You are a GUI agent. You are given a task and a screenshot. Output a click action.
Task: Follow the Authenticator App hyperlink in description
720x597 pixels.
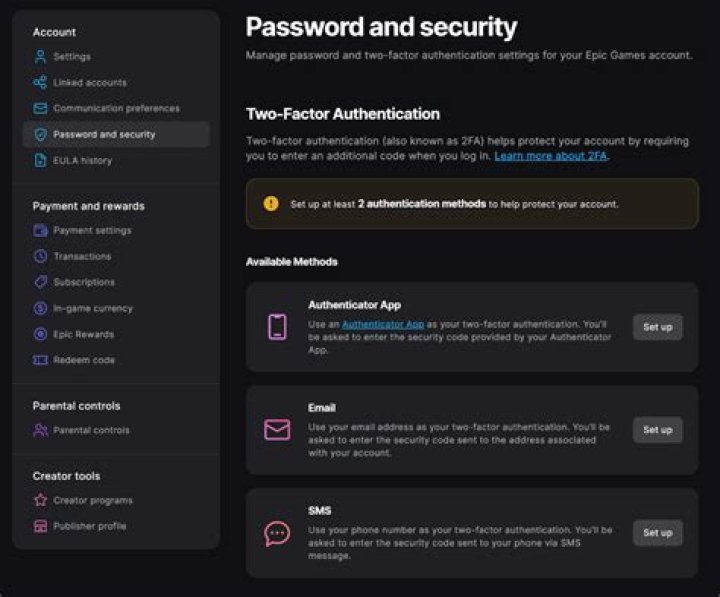pyautogui.click(x=382, y=325)
